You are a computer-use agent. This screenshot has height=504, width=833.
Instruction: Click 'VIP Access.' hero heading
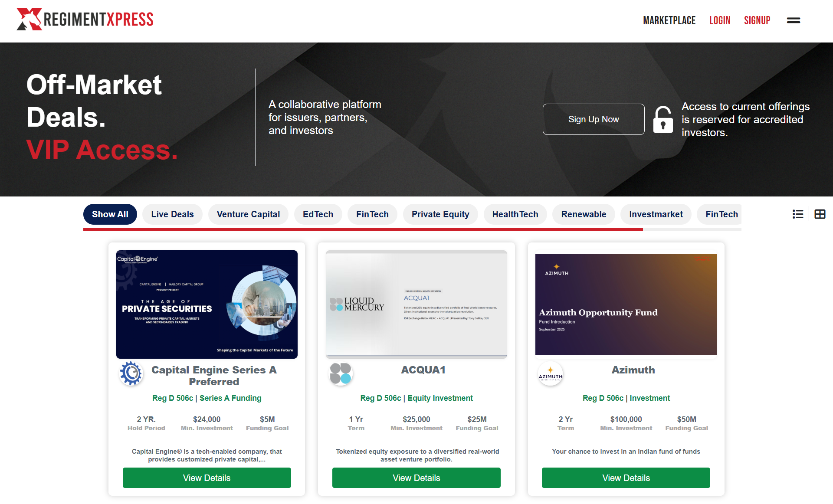pos(102,150)
